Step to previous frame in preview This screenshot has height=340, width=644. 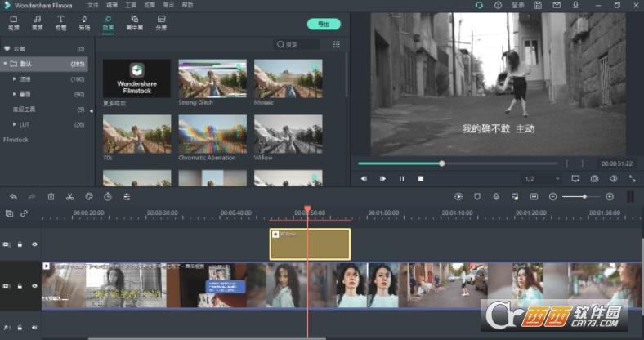[364, 179]
